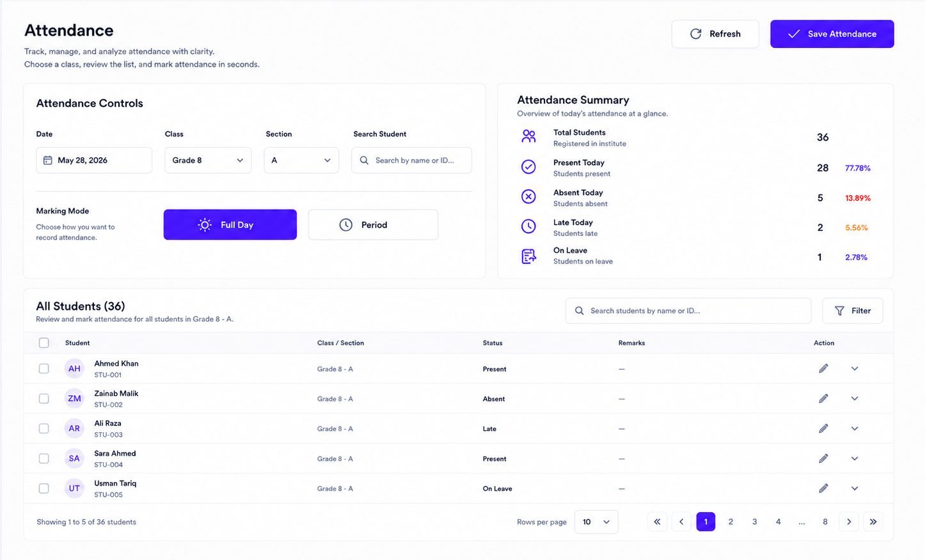Go to page 2 of students

(731, 522)
